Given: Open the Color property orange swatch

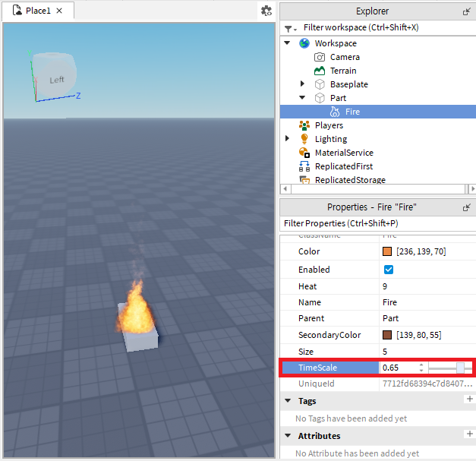Looking at the screenshot, I should [x=387, y=251].
